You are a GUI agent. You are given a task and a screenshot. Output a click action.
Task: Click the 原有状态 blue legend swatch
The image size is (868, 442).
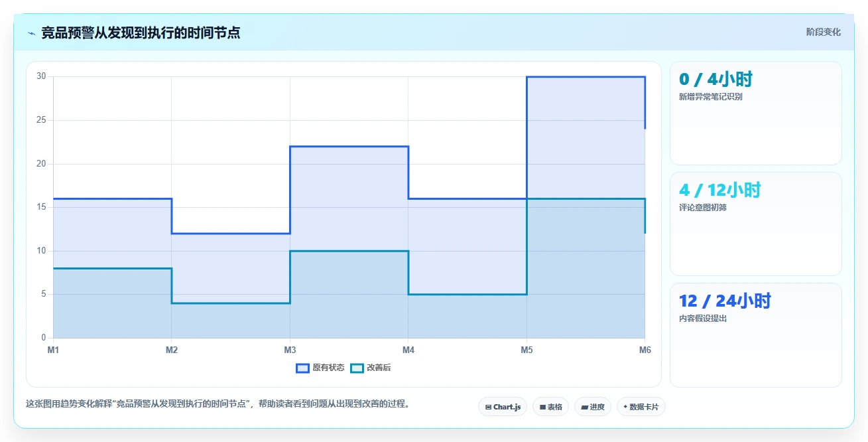coord(302,368)
